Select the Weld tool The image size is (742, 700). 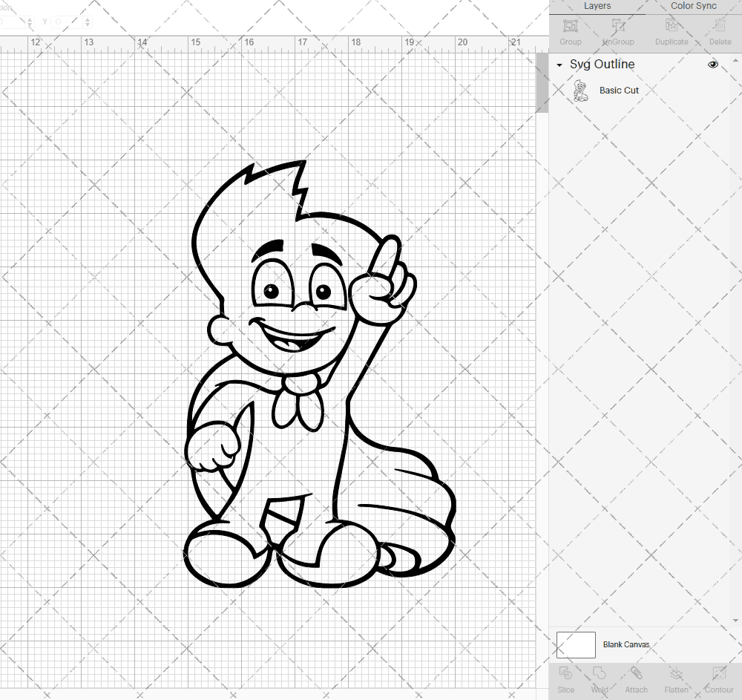[600, 679]
